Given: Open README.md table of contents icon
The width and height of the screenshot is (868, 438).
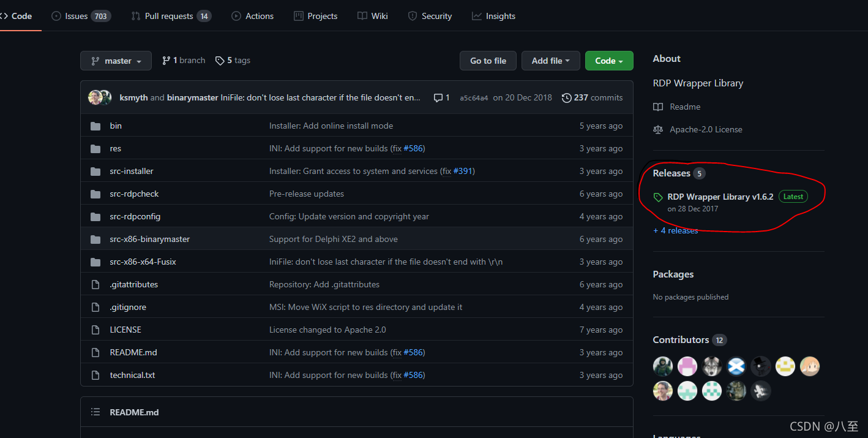Looking at the screenshot, I should coord(95,412).
